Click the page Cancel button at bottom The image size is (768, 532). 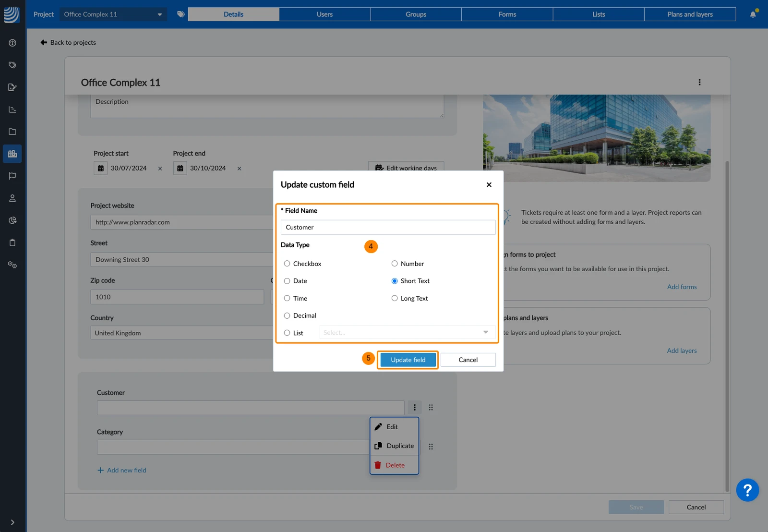click(696, 507)
